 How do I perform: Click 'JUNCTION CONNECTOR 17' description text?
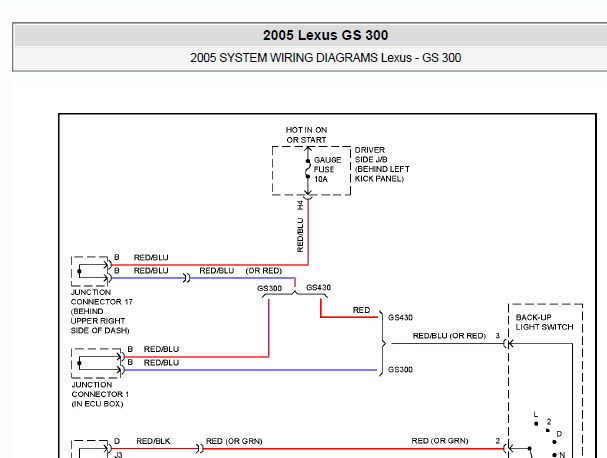[x=101, y=311]
